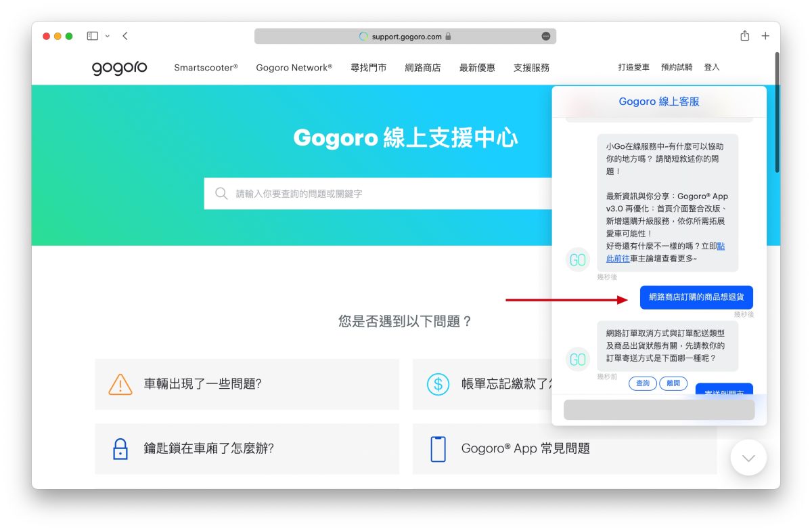This screenshot has width=812, height=531.
Task: Open Gogoro® App 常見問題 card
Action: pyautogui.click(x=565, y=448)
